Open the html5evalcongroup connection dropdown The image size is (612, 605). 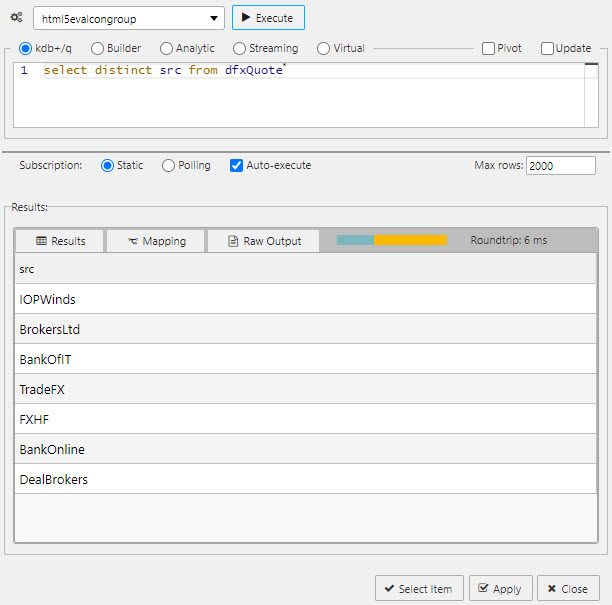point(129,18)
